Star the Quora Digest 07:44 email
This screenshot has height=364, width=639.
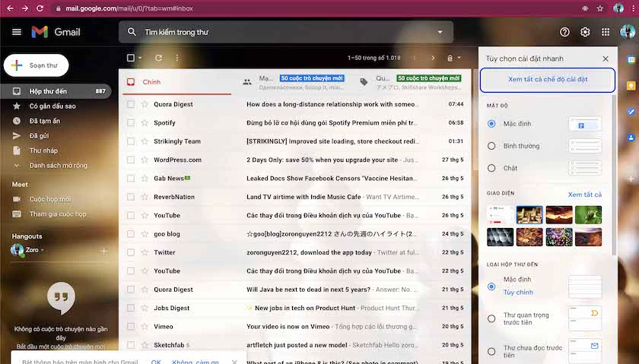[145, 104]
